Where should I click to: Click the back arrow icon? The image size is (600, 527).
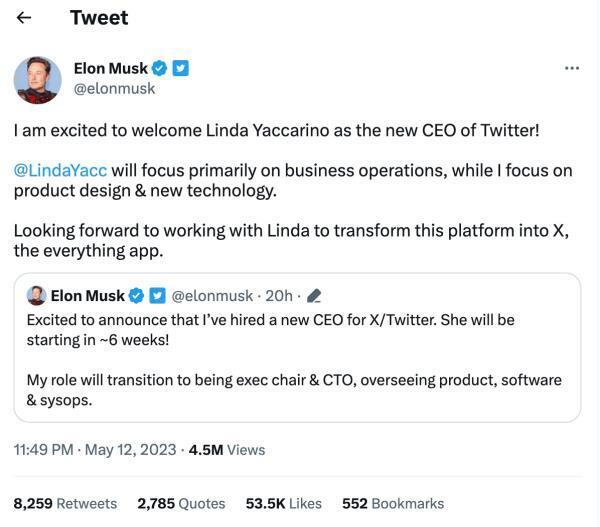tap(24, 18)
